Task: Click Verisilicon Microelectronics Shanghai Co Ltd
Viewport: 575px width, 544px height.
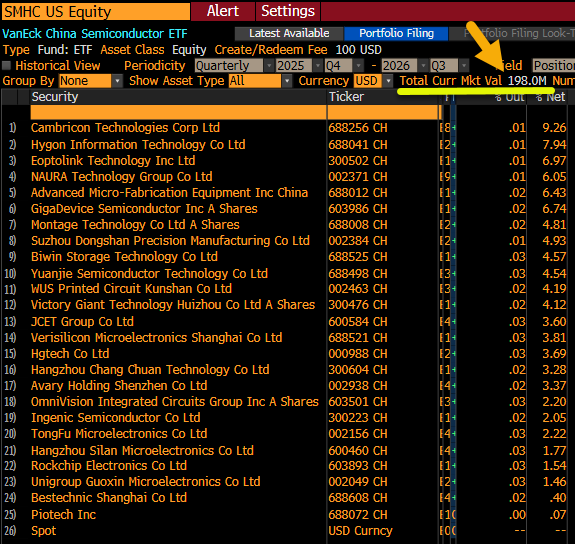Action: pos(157,338)
